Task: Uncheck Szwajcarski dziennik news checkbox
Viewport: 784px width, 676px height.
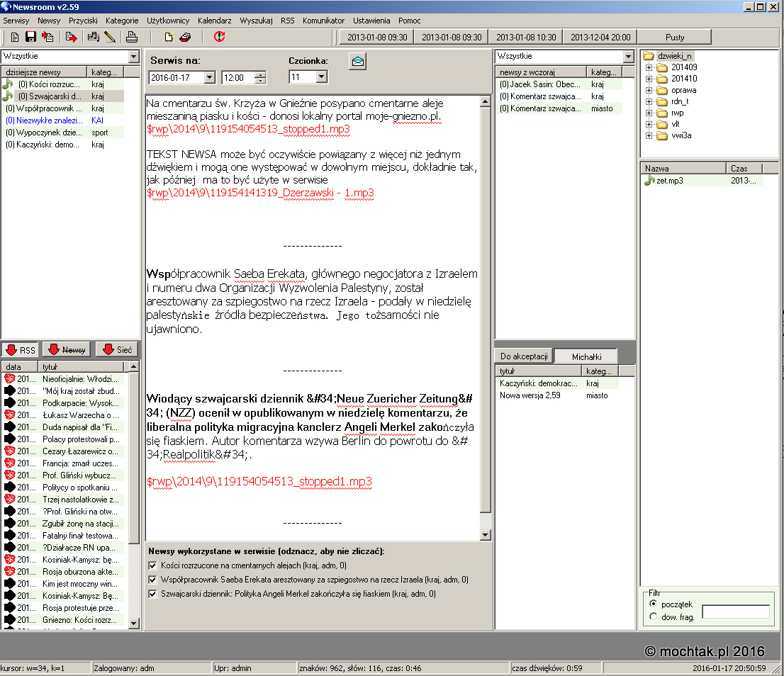Action: (x=152, y=594)
